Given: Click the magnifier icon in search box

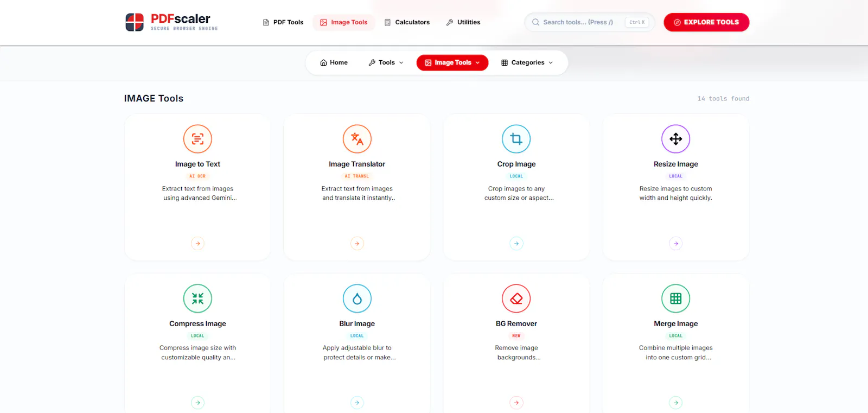Looking at the screenshot, I should point(535,22).
